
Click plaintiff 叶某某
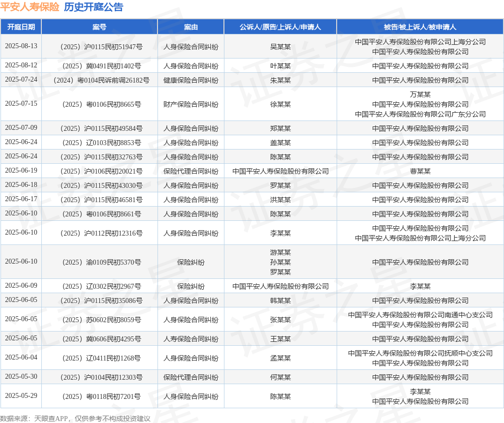tap(280, 66)
